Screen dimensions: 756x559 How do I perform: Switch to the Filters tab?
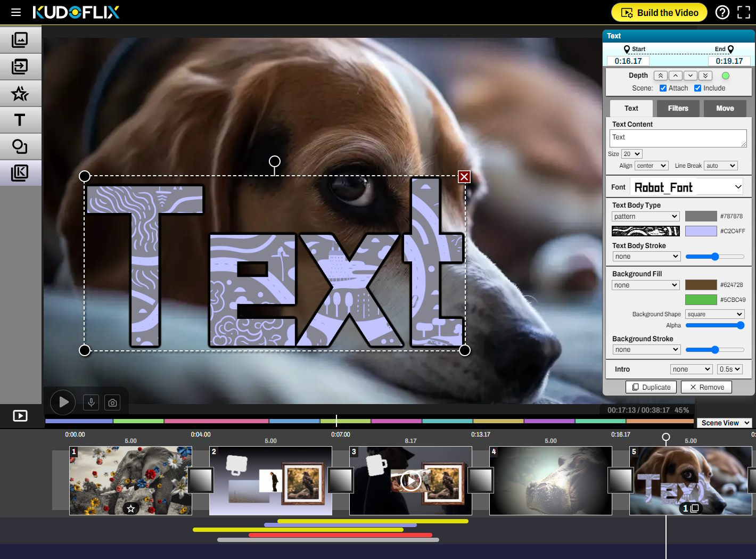point(678,108)
